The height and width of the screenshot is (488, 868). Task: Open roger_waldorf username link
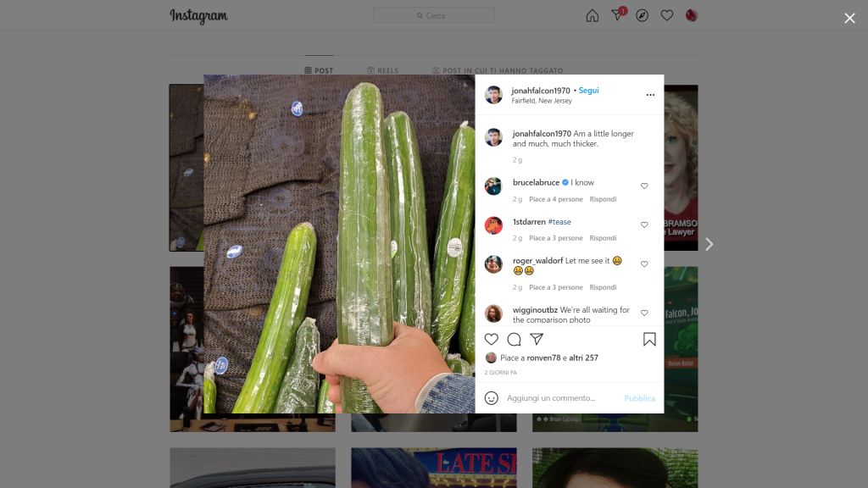click(537, 261)
